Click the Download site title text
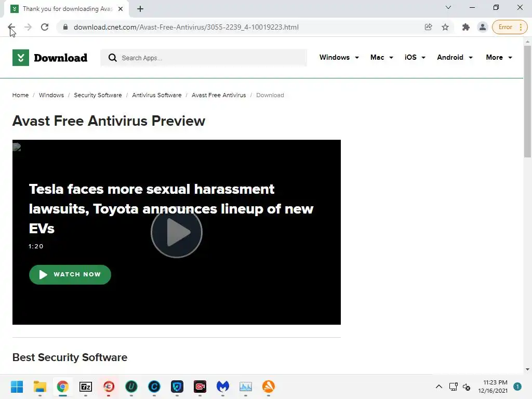This screenshot has height=399, width=532. tap(60, 58)
